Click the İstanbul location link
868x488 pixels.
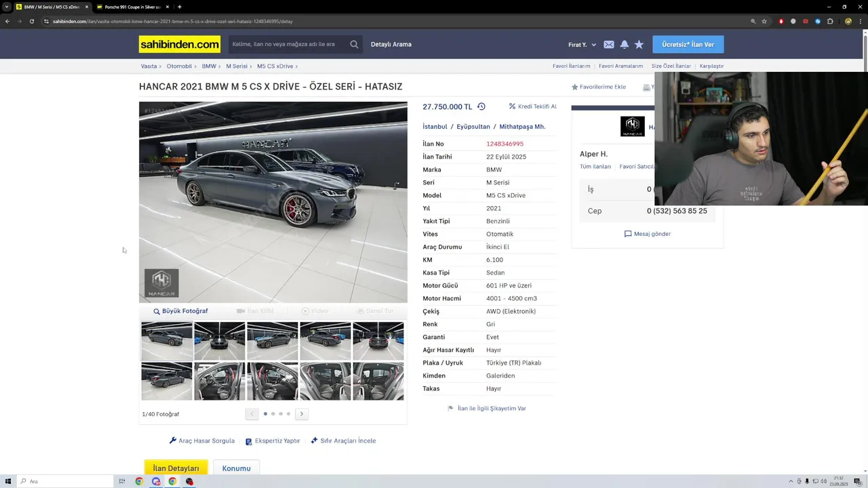tap(435, 127)
